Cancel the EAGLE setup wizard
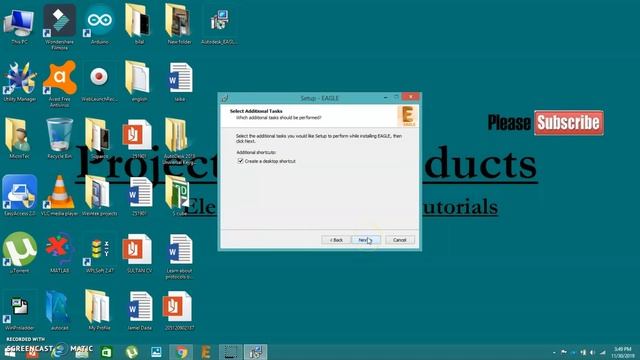The image size is (640, 360). pyautogui.click(x=400, y=240)
